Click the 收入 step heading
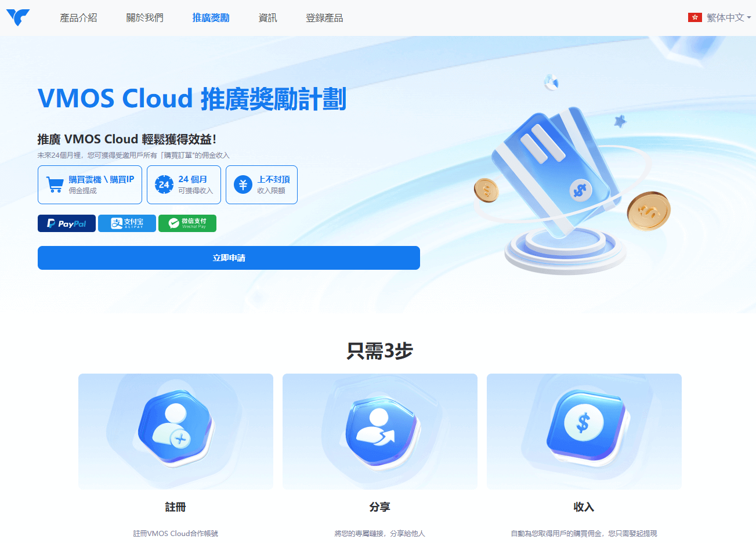The width and height of the screenshot is (756, 543). click(x=584, y=507)
